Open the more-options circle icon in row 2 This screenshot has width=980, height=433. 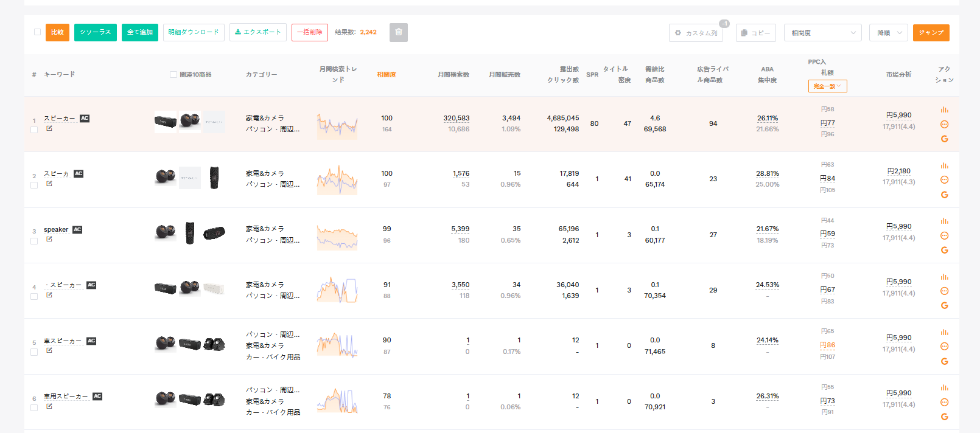[x=944, y=180]
